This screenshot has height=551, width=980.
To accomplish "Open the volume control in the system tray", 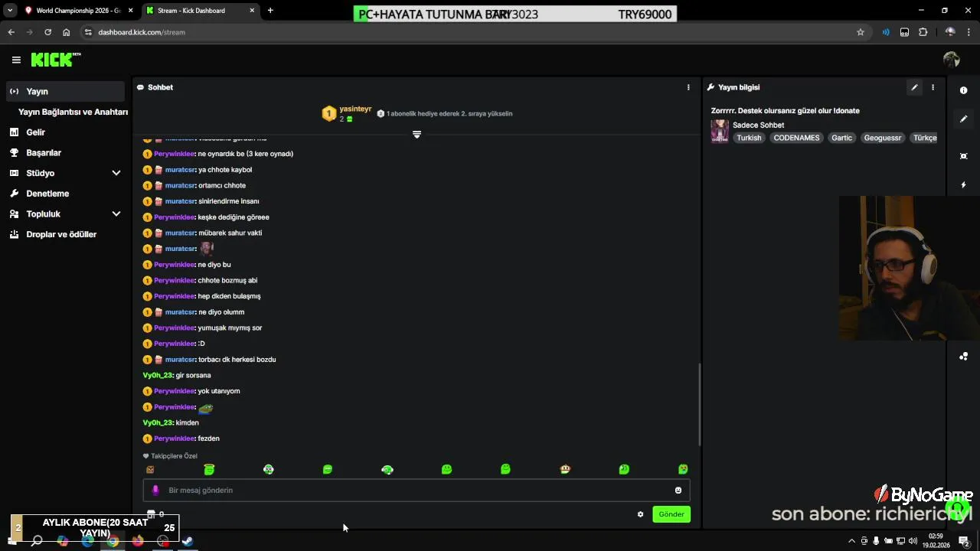I will [x=913, y=541].
